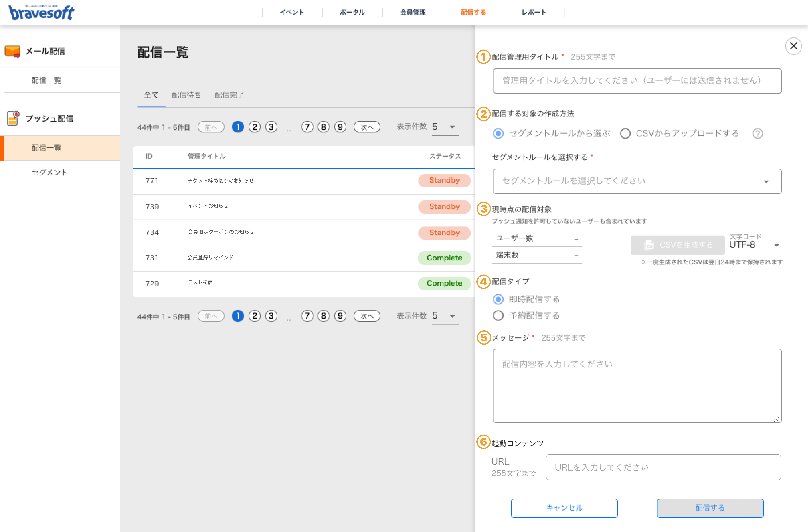The image size is (808, 532).
Task: Click the 管理タイトル column header
Action: 206,156
